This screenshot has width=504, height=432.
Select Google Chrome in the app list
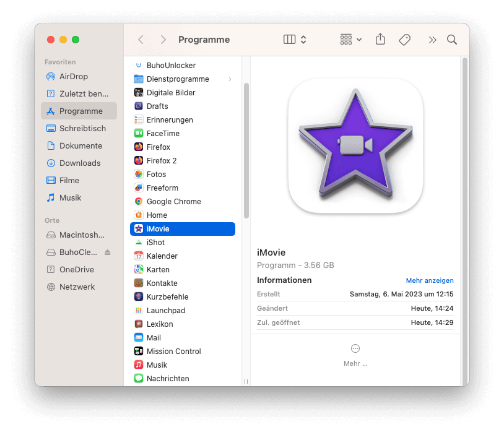[178, 201]
